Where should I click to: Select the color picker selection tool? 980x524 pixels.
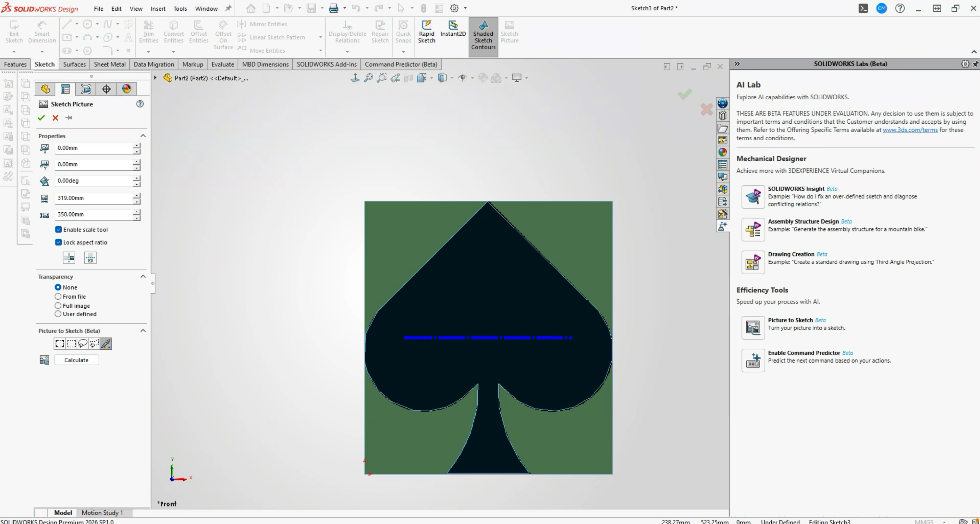[106, 343]
